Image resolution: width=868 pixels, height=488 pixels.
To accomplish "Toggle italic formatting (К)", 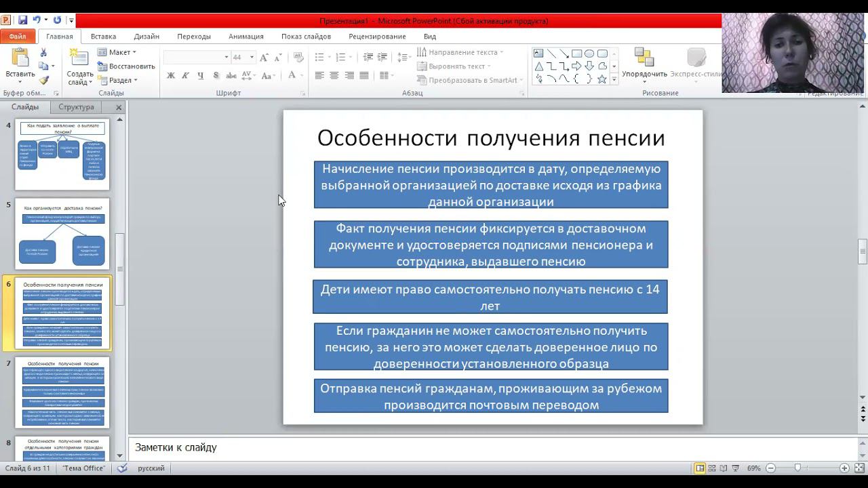I will (186, 75).
